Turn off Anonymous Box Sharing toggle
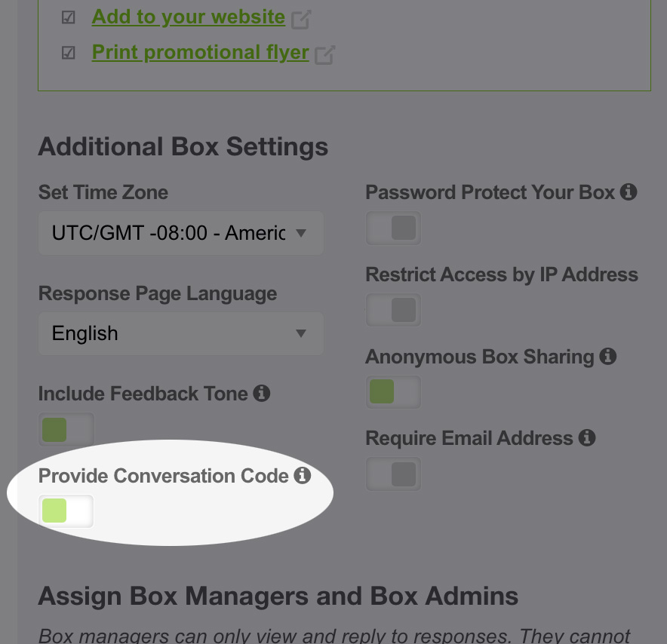Viewport: 667px width, 644px height. tap(393, 392)
